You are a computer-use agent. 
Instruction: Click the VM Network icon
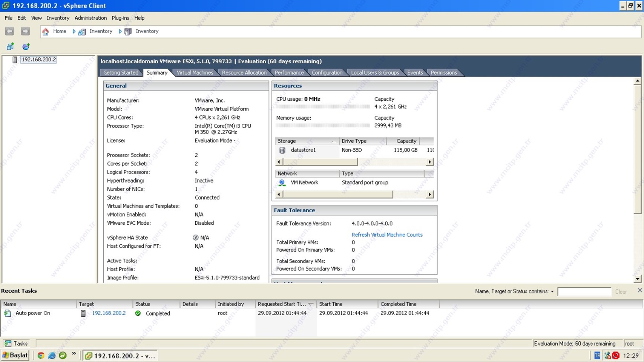pyautogui.click(x=282, y=183)
